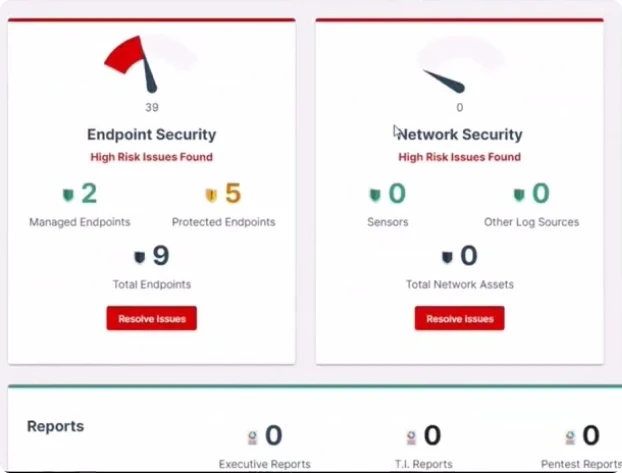Image resolution: width=622 pixels, height=473 pixels.
Task: Click the green shield beside Other Log Sources
Action: 519,195
